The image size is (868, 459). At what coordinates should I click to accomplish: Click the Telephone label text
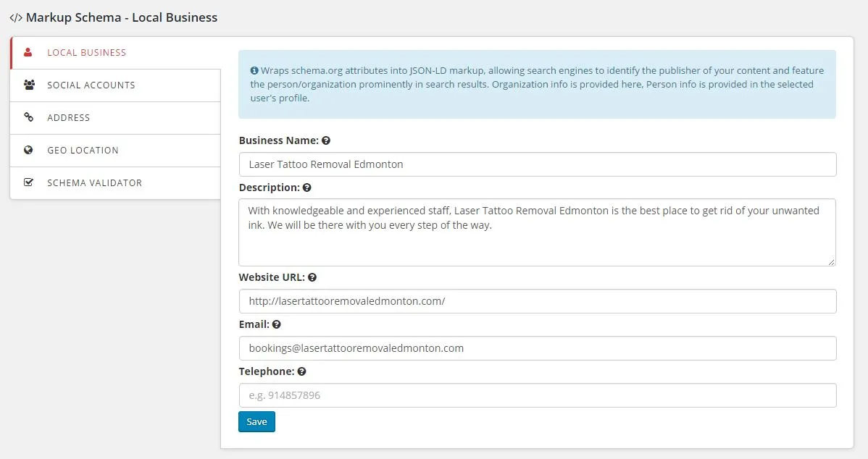pyautogui.click(x=266, y=371)
